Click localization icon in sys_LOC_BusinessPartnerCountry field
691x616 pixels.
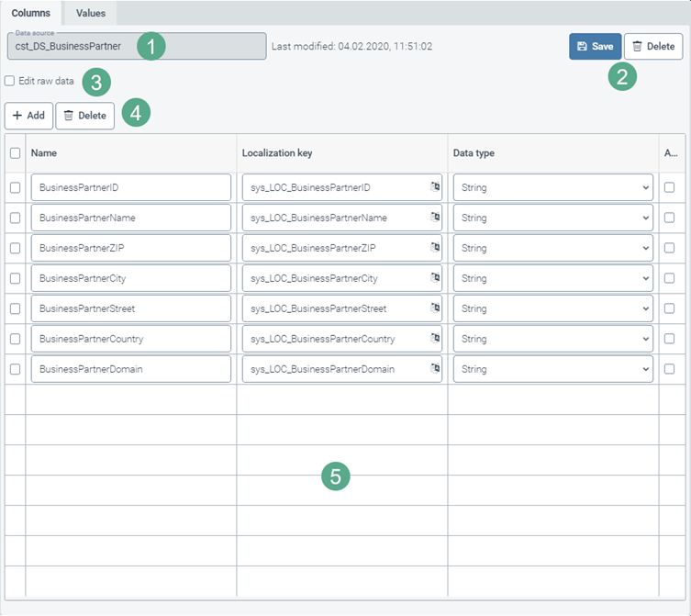click(x=435, y=339)
